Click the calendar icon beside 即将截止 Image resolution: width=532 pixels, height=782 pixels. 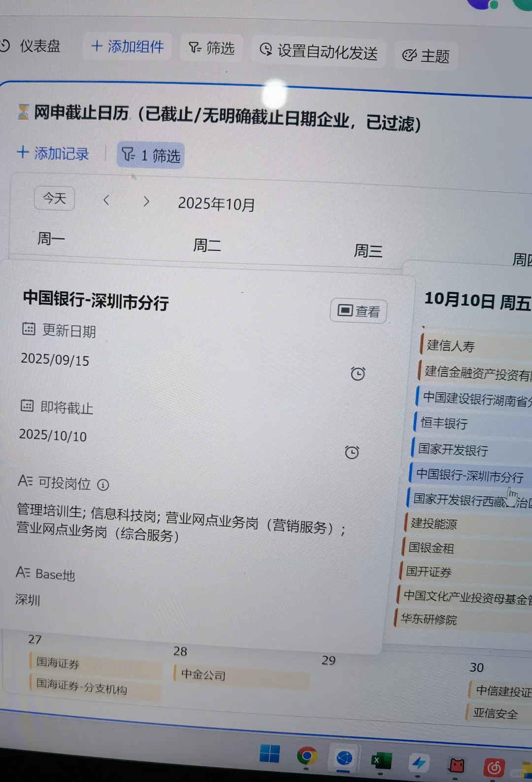pyautogui.click(x=27, y=406)
